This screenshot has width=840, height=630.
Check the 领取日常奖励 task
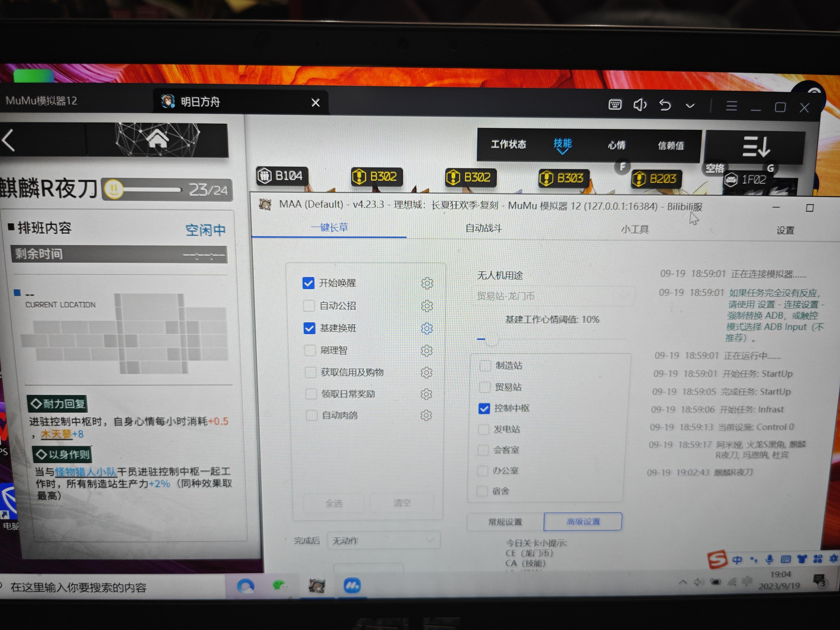point(311,394)
